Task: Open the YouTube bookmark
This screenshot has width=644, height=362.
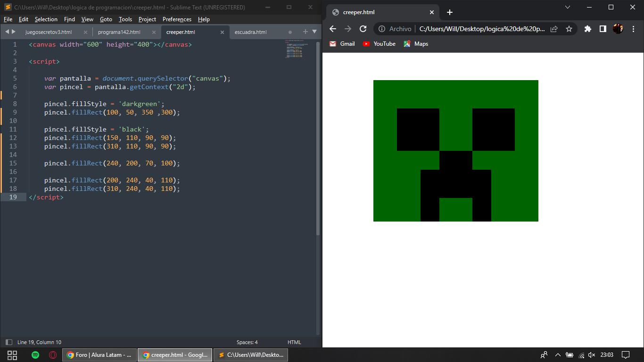Action: click(x=380, y=44)
